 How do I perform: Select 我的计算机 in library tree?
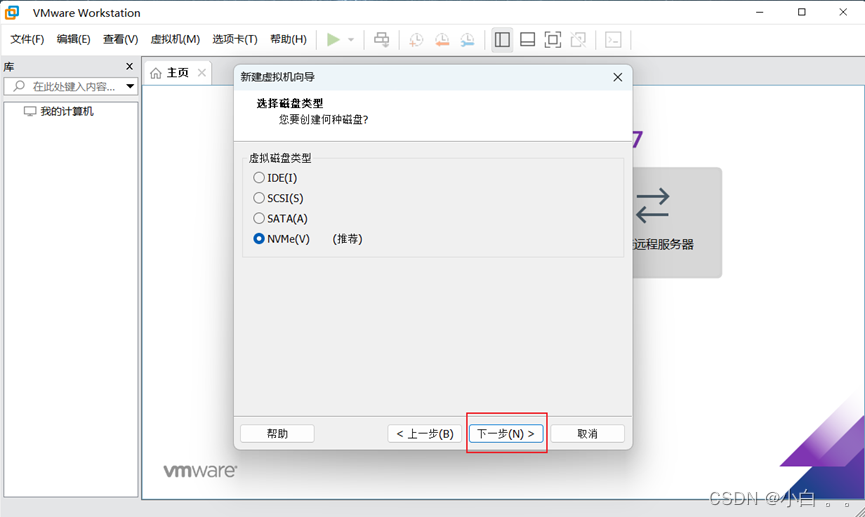point(58,111)
